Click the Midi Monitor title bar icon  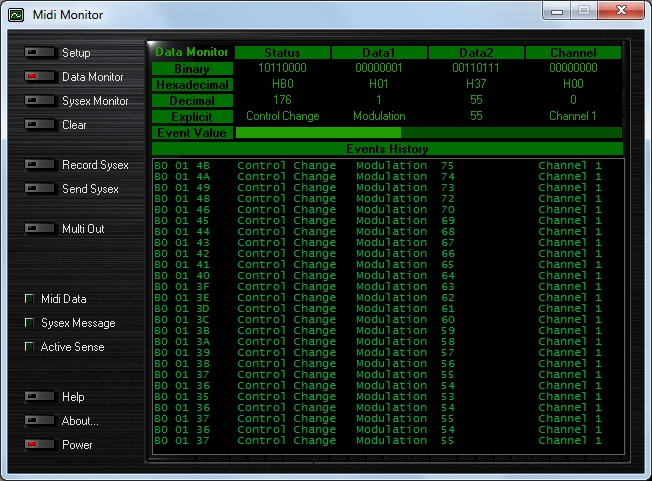click(x=16, y=15)
